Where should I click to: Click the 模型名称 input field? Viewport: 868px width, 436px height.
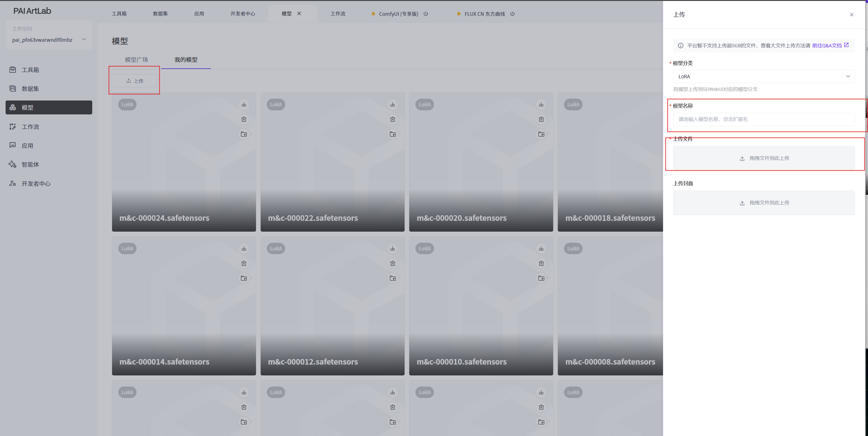click(764, 119)
